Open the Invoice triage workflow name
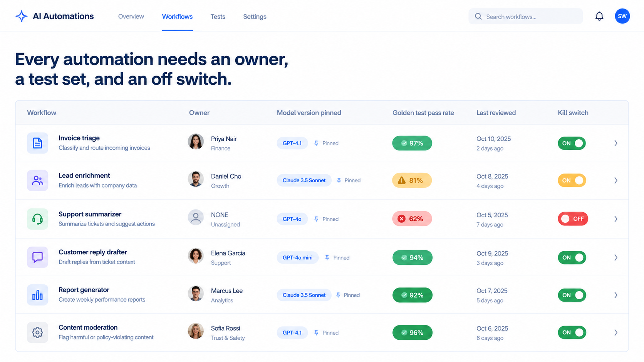The width and height of the screenshot is (644, 362). coord(79,138)
